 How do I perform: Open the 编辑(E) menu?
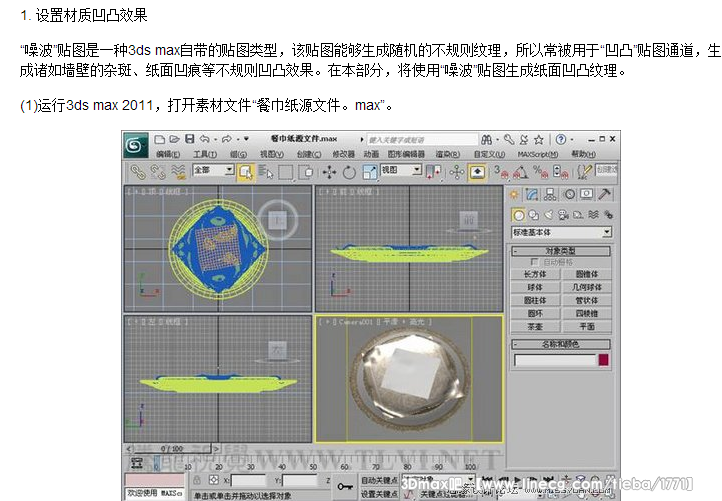coord(168,154)
